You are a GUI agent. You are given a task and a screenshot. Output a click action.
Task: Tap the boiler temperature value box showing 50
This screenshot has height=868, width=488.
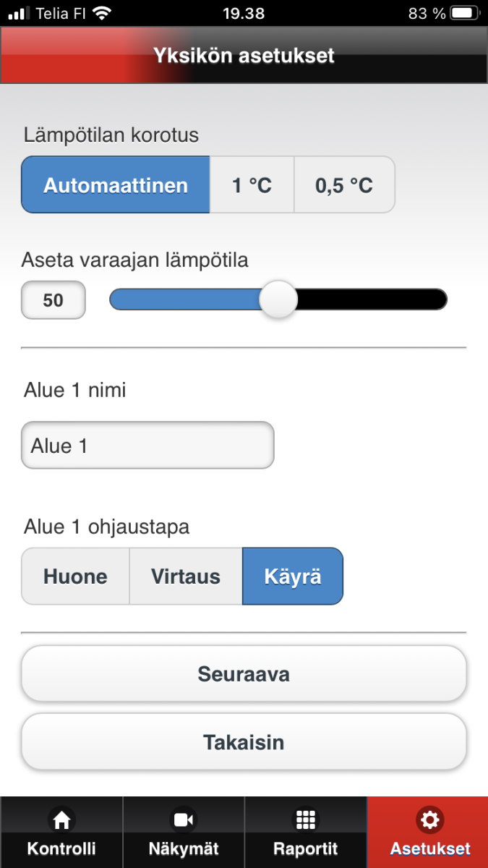pos(53,300)
